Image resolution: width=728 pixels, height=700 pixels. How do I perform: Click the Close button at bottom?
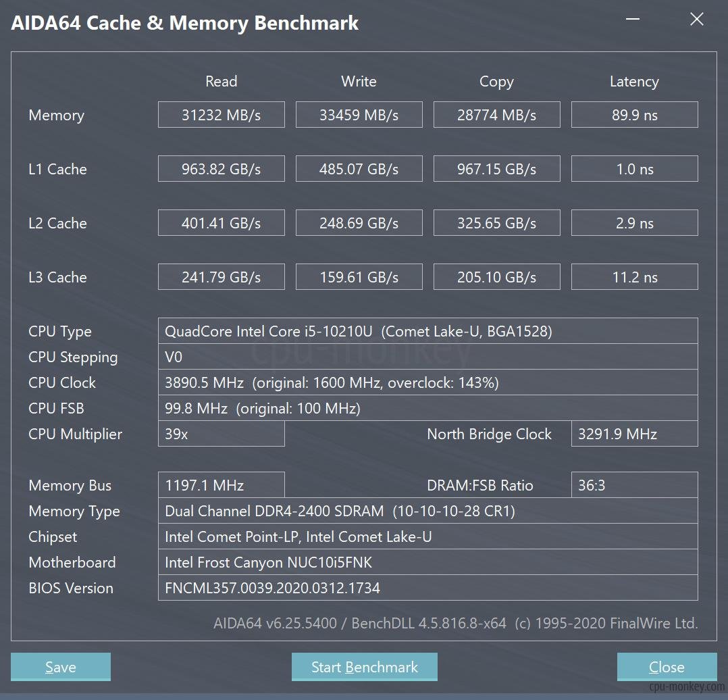667,667
